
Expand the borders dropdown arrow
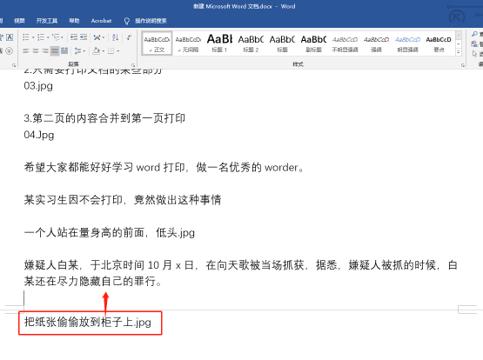coord(118,51)
